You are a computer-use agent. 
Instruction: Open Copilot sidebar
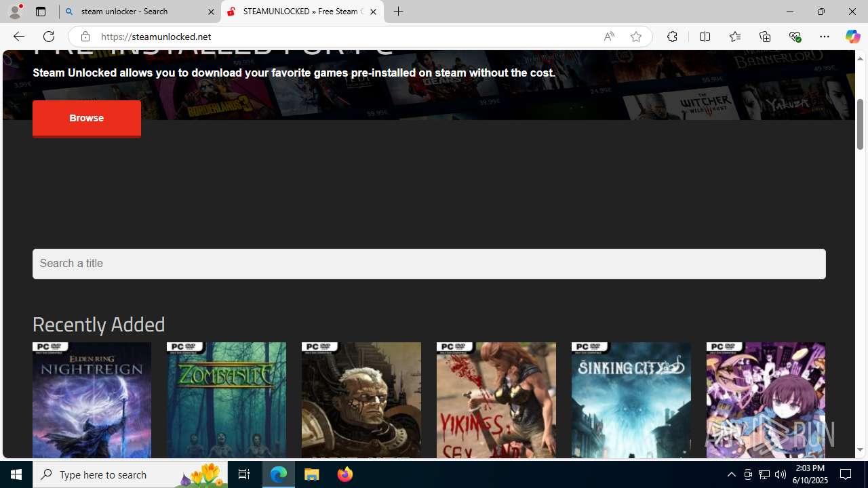(x=852, y=37)
